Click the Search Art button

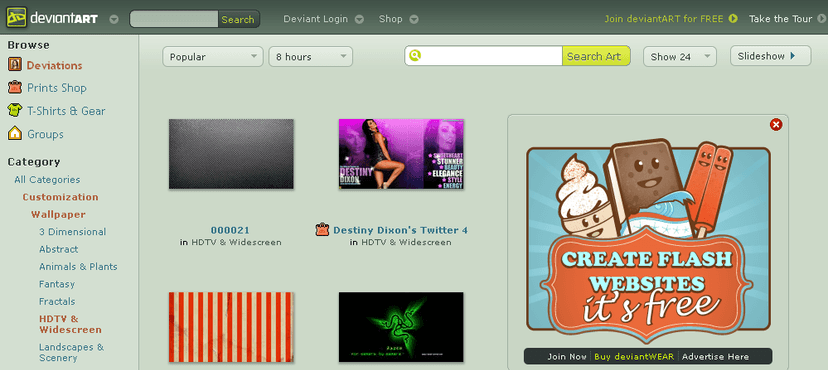pyautogui.click(x=596, y=55)
